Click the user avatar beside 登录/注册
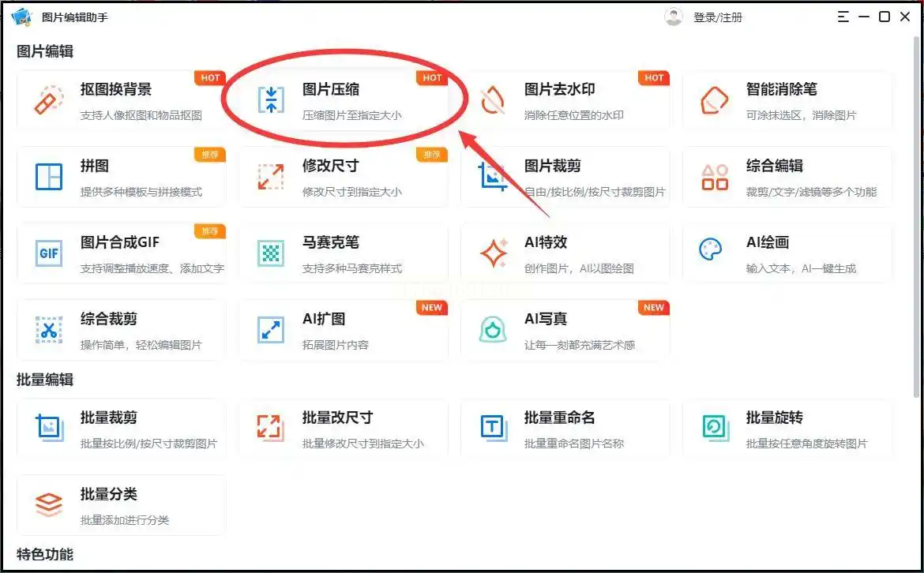Viewport: 924px width, 573px height. tap(674, 17)
